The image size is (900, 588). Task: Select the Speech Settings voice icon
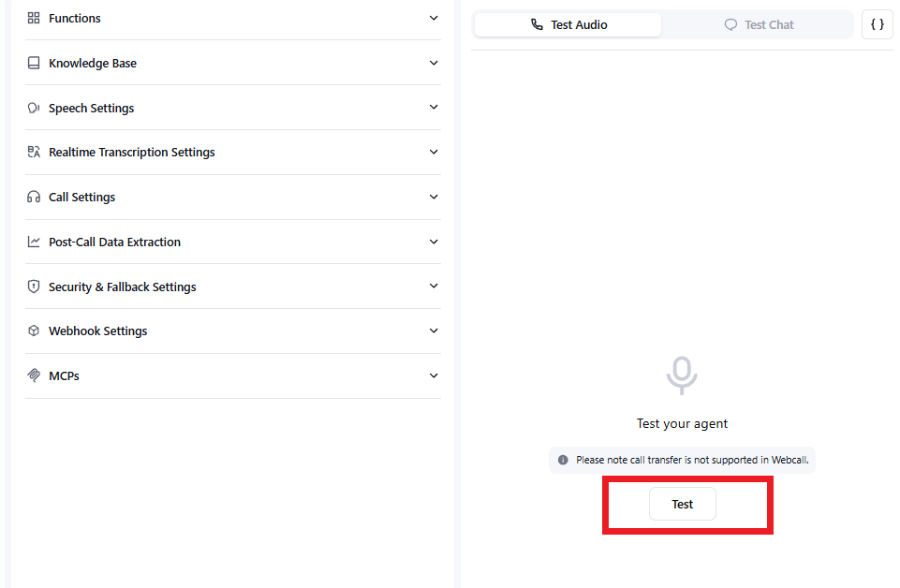click(33, 108)
